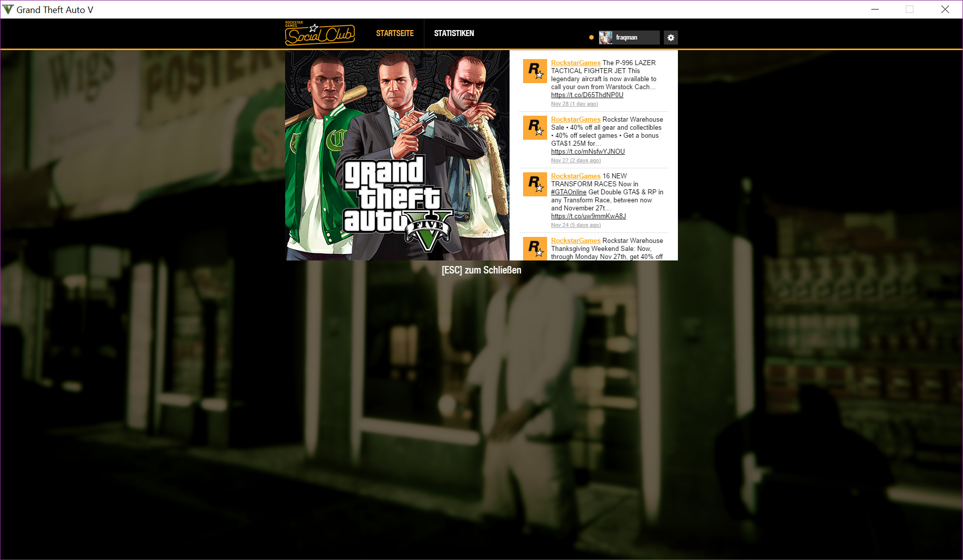Click the Social Club logo
The height and width of the screenshot is (560, 963).
320,34
